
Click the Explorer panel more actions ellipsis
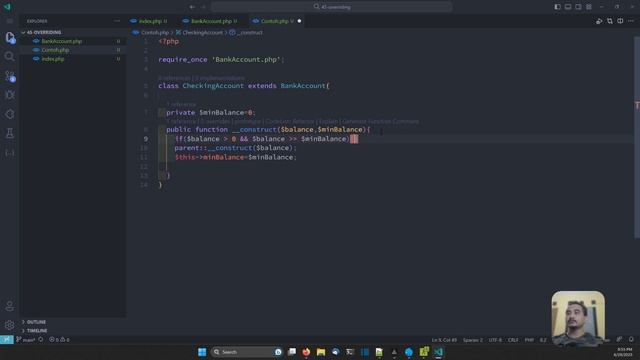click(117, 21)
